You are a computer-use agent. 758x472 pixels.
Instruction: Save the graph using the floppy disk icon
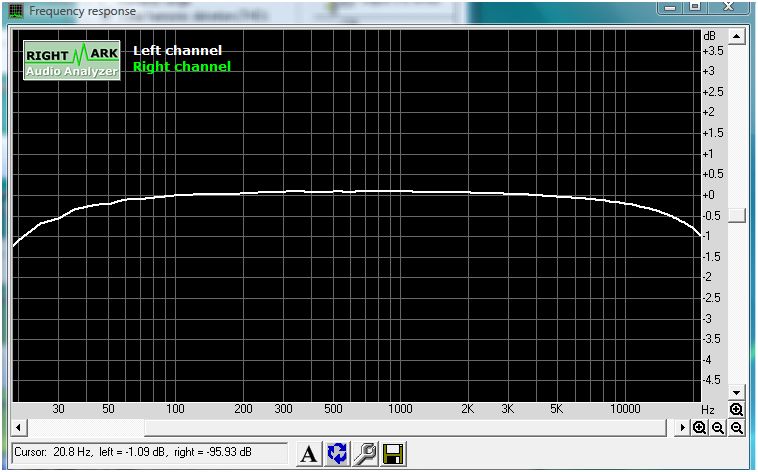coord(393,454)
